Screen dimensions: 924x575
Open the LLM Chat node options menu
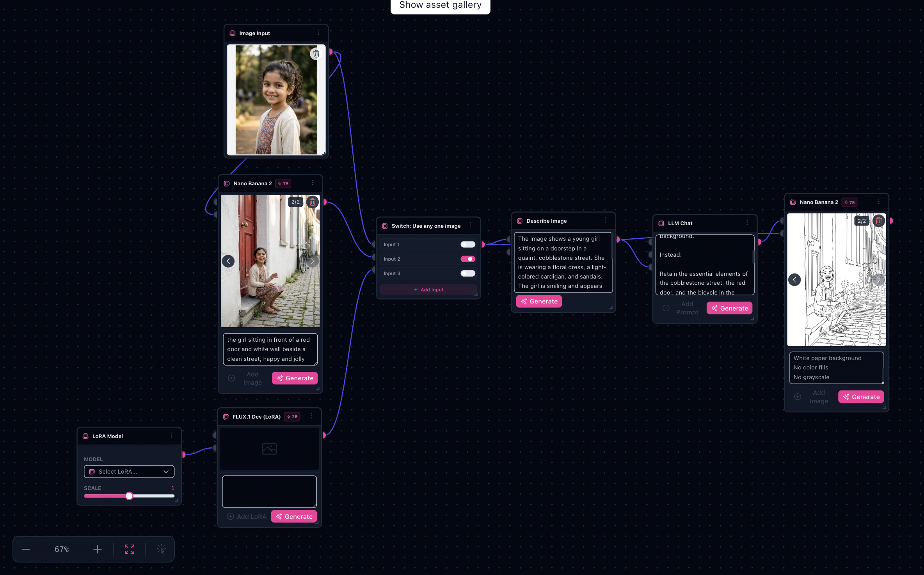coord(747,223)
